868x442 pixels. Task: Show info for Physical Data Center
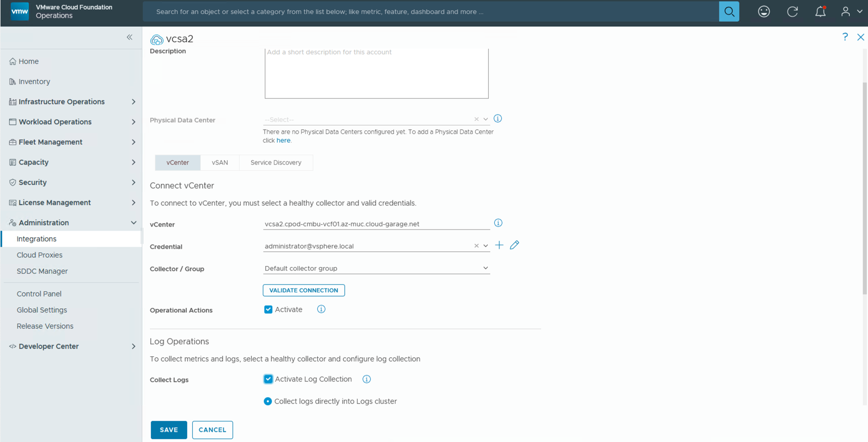[498, 119]
